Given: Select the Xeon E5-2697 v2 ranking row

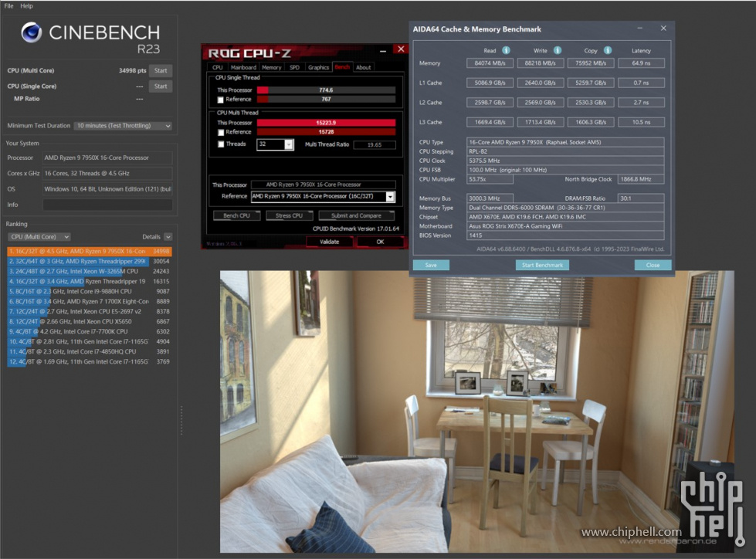Looking at the screenshot, I should (90, 312).
